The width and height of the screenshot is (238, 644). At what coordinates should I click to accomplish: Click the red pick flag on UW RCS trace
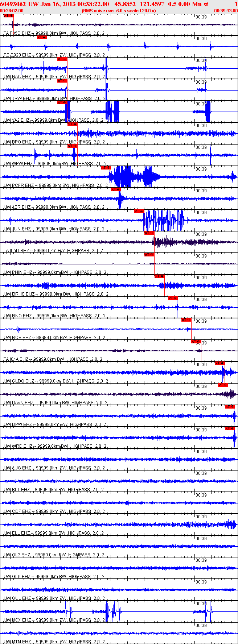click(186, 320)
